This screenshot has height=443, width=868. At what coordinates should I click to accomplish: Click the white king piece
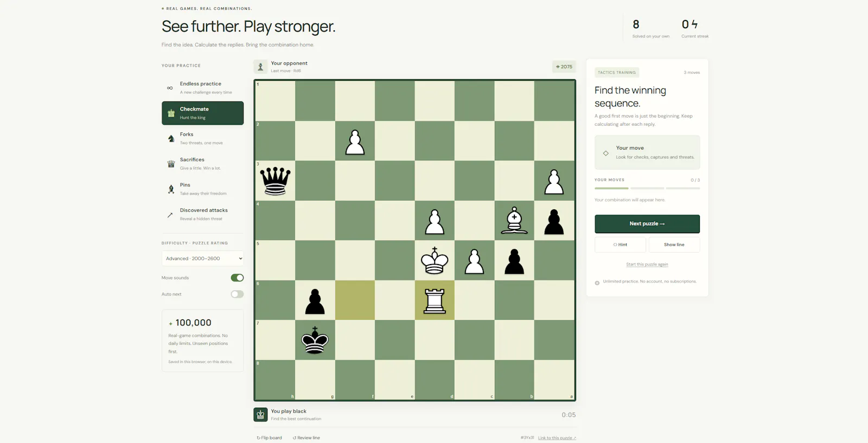[435, 260]
